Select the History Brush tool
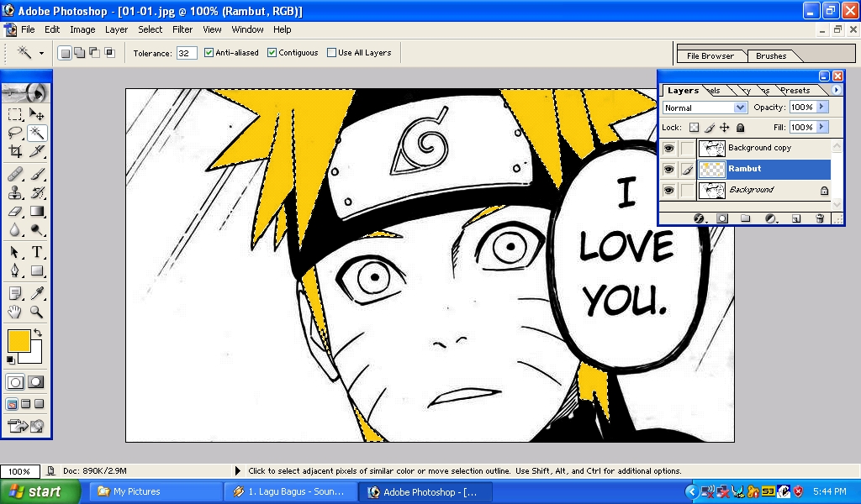Image resolution: width=861 pixels, height=504 pixels. pyautogui.click(x=37, y=192)
